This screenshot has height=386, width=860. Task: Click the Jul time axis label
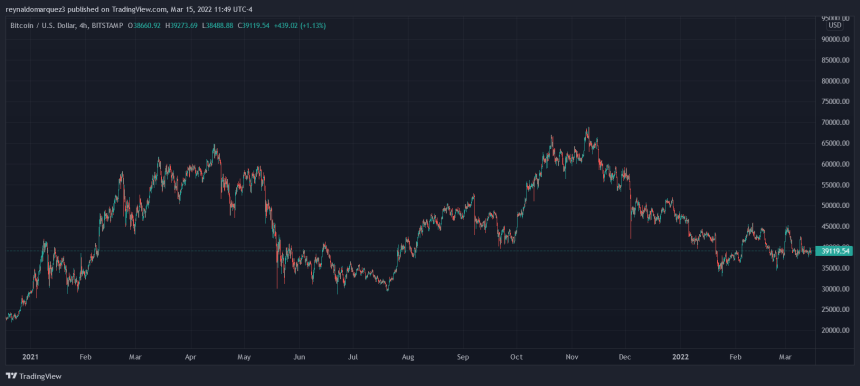[353, 357]
